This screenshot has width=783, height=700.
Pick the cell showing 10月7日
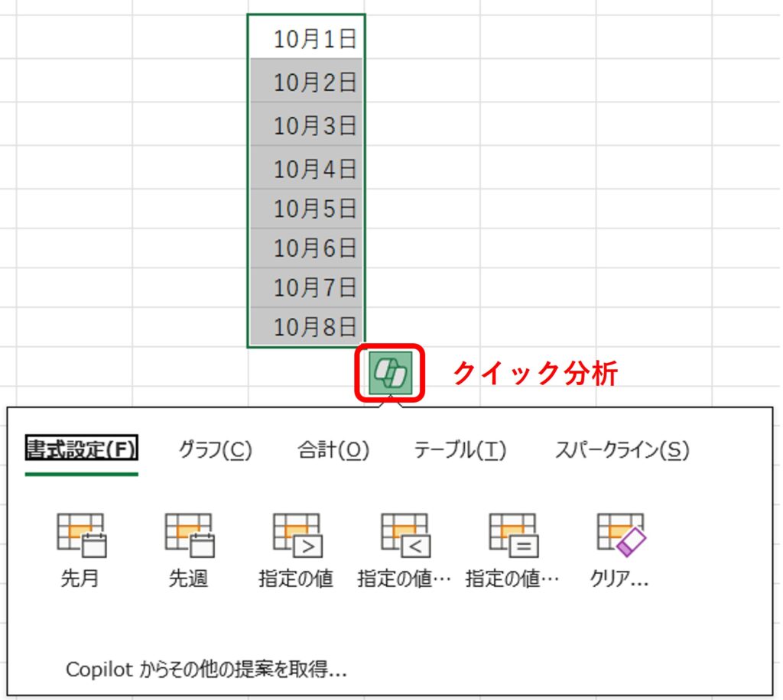pos(307,287)
